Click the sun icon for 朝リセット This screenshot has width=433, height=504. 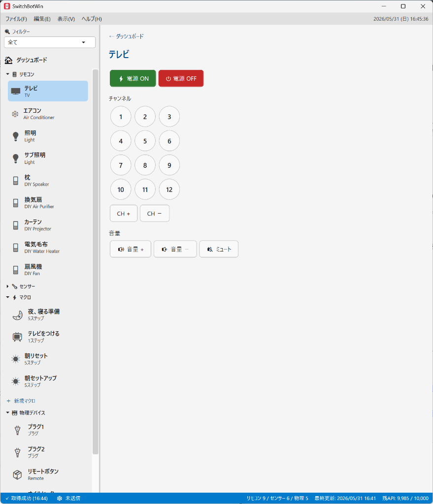click(15, 359)
